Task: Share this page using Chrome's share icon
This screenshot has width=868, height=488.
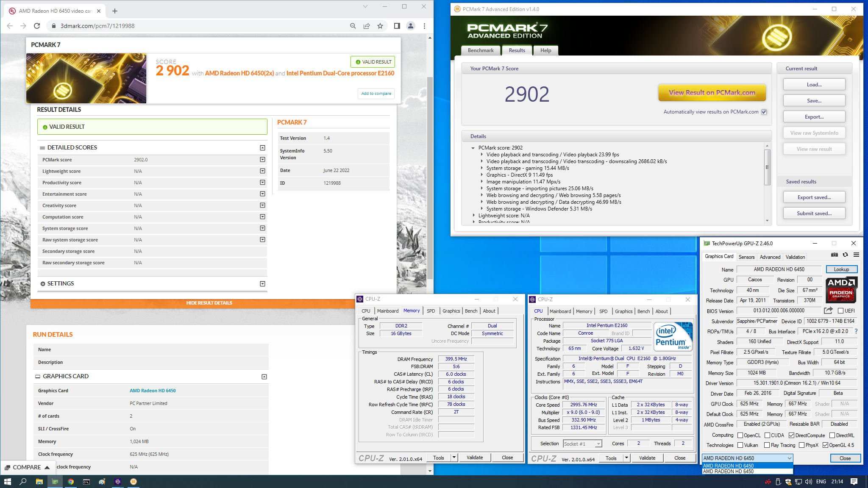Action: click(x=367, y=26)
